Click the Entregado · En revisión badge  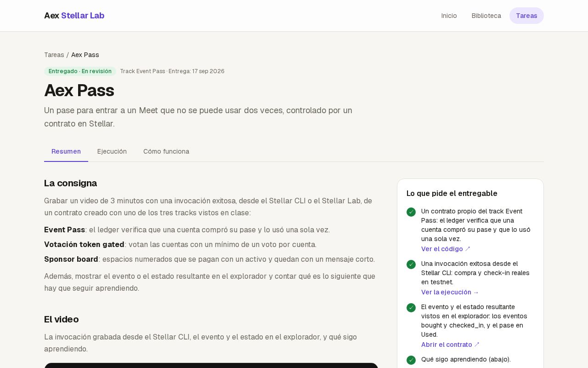(80, 71)
